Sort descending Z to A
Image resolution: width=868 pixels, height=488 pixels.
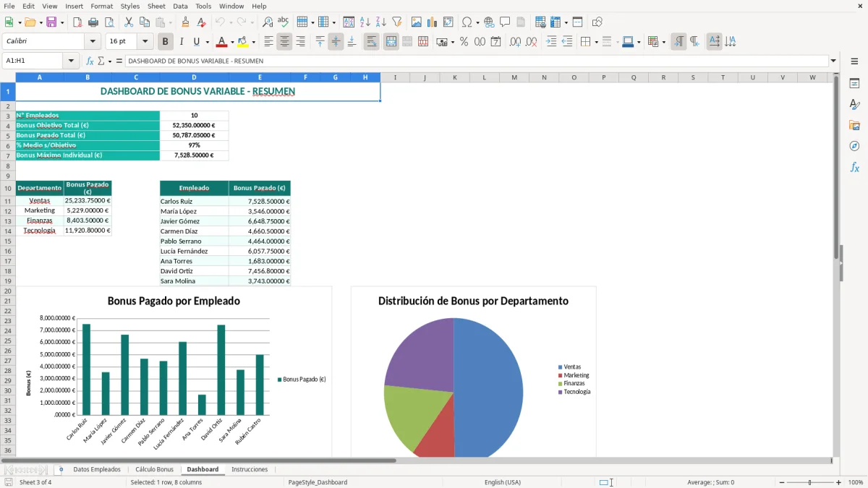tap(381, 22)
